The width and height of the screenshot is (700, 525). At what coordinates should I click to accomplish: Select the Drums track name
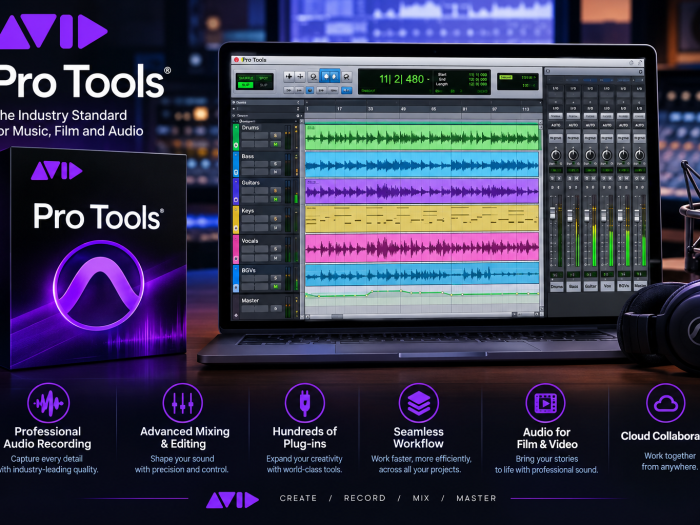250,128
